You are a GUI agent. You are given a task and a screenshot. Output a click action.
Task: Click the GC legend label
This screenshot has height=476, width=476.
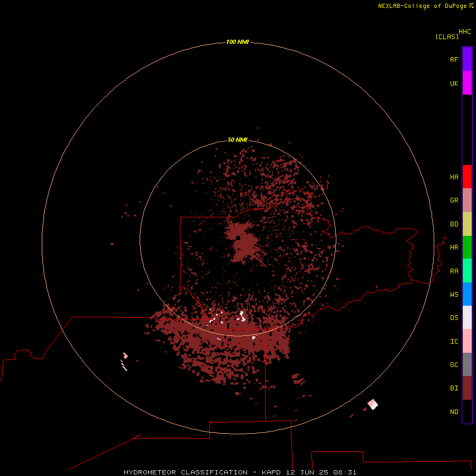(x=454, y=365)
